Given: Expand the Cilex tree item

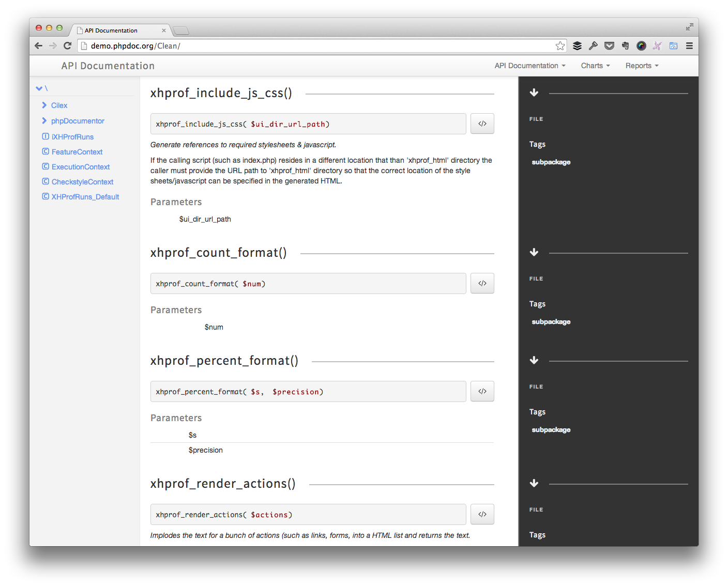Looking at the screenshot, I should coord(44,105).
